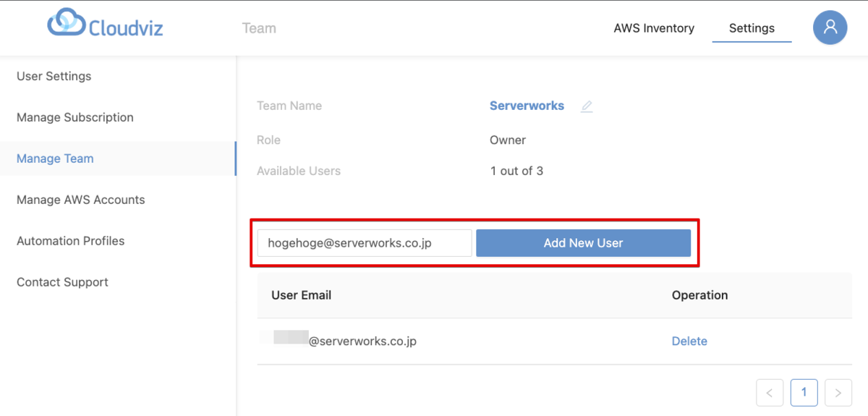Click the Team page heading
868x416 pixels.
pyautogui.click(x=259, y=28)
